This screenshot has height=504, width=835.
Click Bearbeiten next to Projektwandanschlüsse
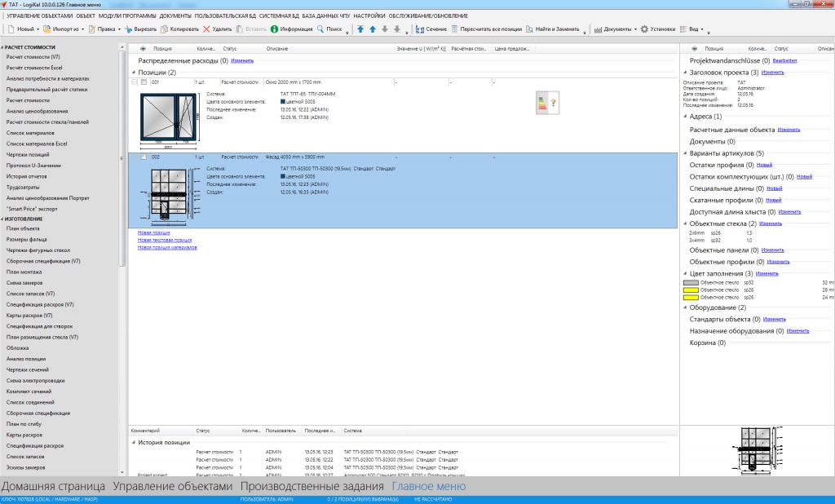785,60
